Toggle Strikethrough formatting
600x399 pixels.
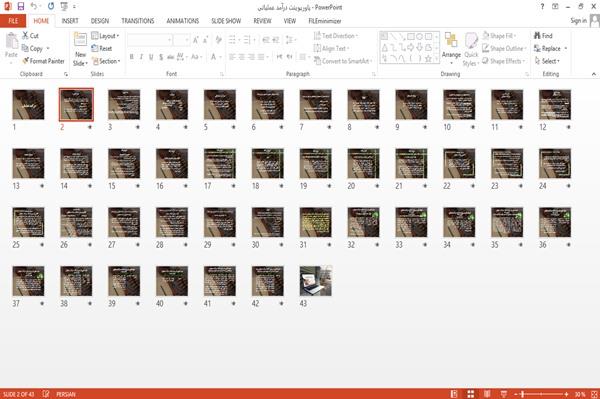(171, 57)
